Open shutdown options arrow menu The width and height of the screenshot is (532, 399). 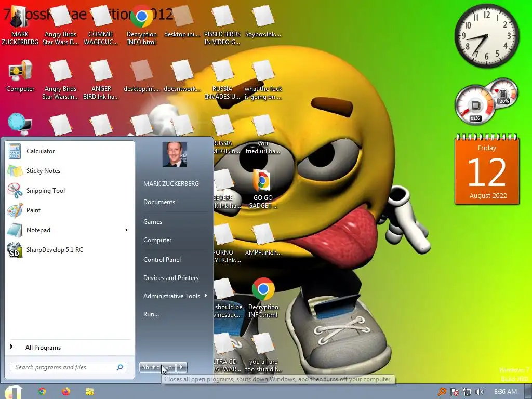coord(181,367)
